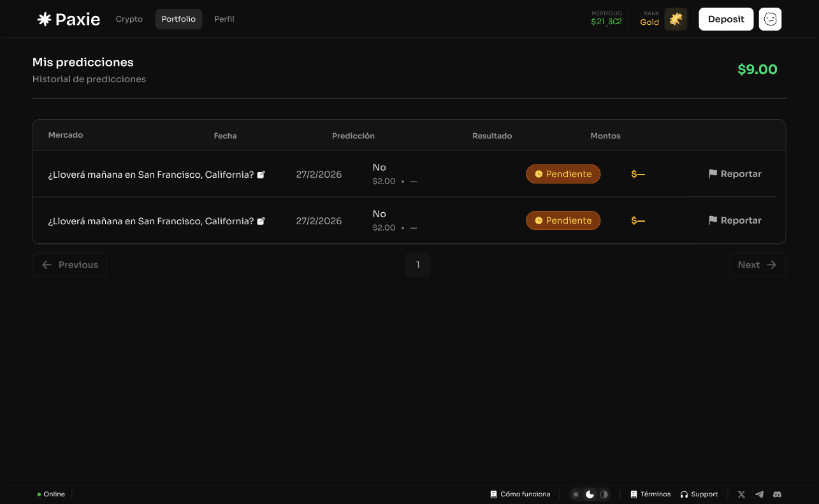Click first row's external link icon
Viewport: 819px width, 504px height.
261,175
